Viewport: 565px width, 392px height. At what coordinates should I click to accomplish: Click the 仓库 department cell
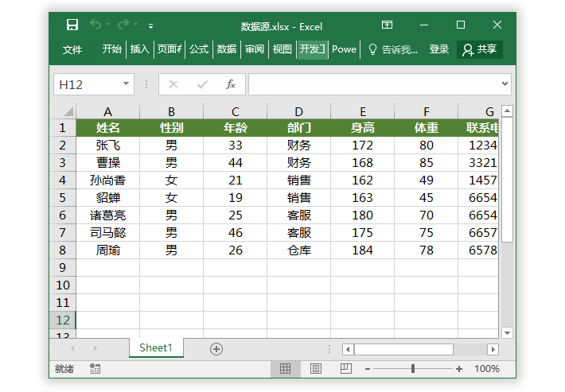(298, 250)
